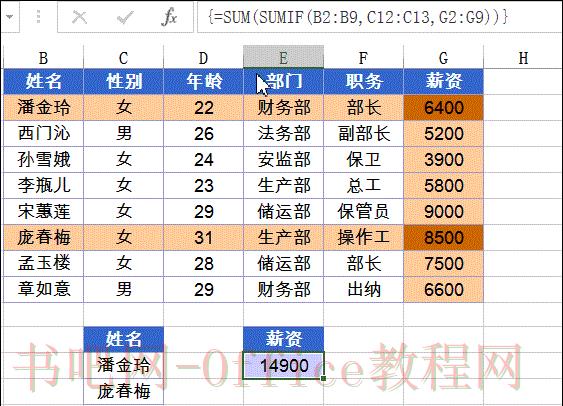Select the 副部长 job title cell
563x406 pixels.
363,134
